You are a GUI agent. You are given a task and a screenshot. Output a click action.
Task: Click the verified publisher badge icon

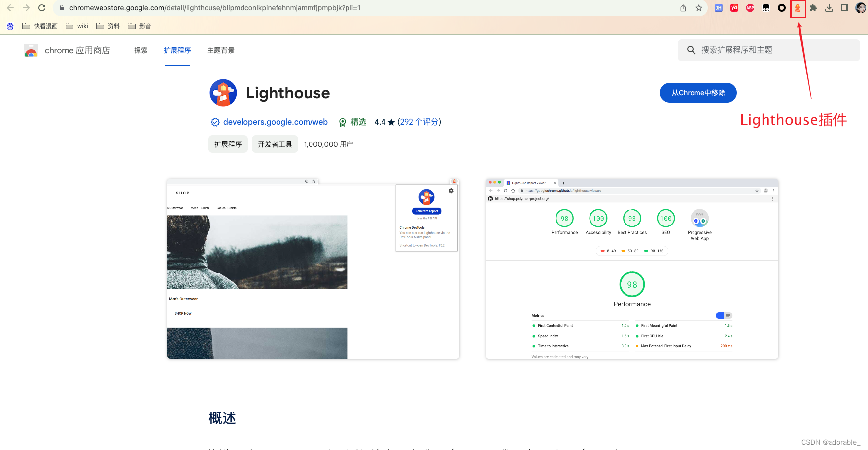[x=215, y=122]
